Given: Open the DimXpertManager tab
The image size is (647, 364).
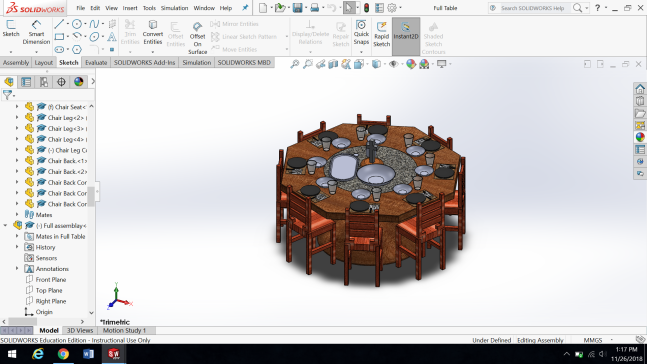Looking at the screenshot, I should (61, 82).
